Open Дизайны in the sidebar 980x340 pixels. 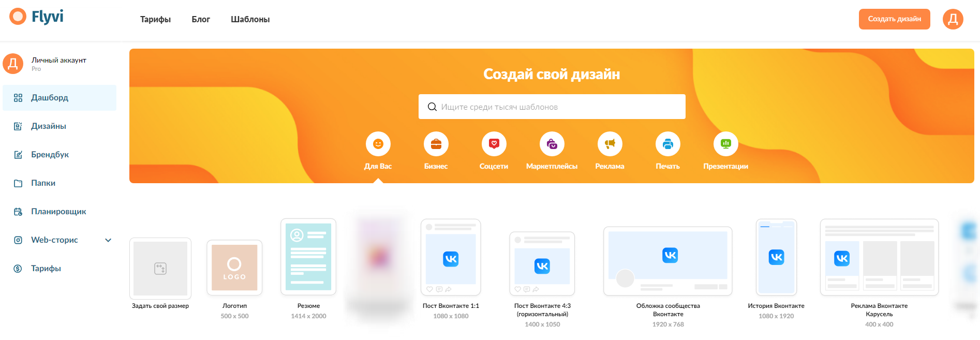coord(60,126)
